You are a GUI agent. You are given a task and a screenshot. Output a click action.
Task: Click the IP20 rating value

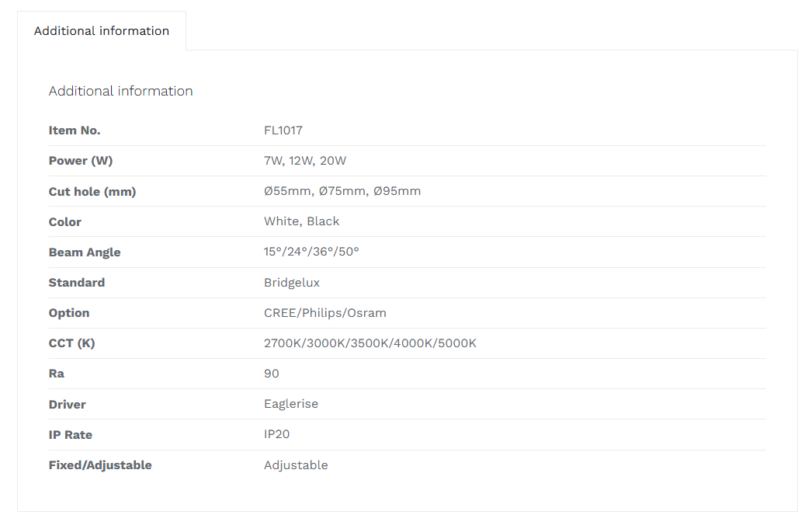(x=276, y=434)
